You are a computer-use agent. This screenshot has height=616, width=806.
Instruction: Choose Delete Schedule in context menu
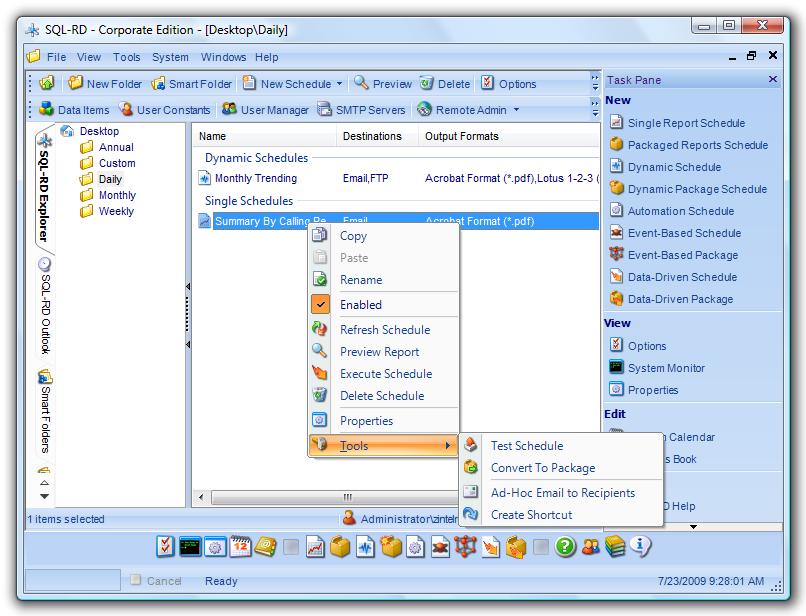click(384, 396)
